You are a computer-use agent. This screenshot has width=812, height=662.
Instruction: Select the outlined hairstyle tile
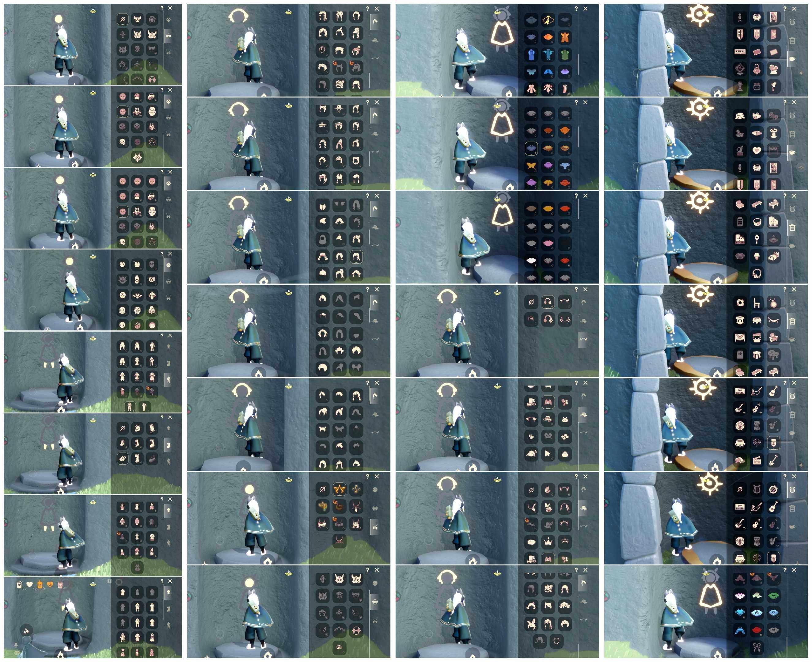coord(356,257)
